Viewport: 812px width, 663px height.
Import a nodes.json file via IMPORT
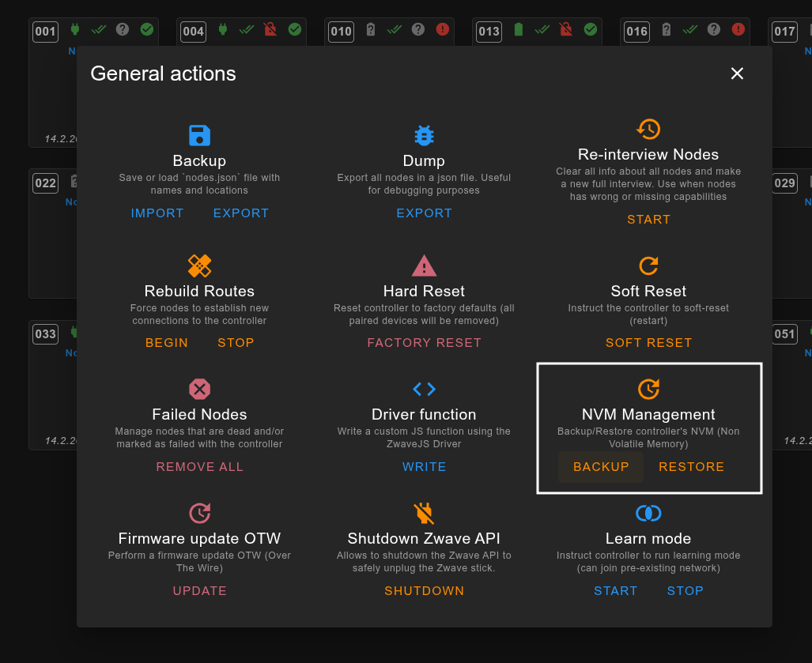tap(157, 213)
